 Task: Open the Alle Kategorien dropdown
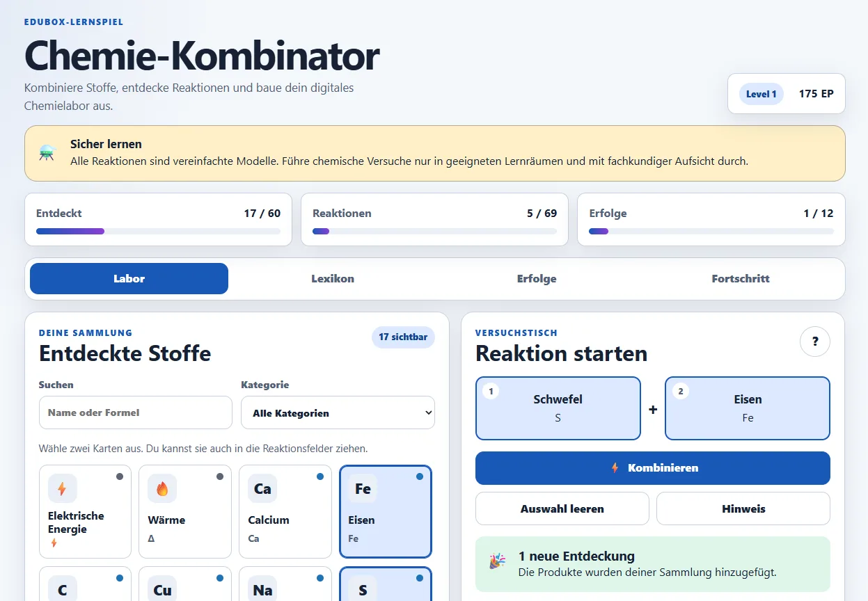[338, 412]
